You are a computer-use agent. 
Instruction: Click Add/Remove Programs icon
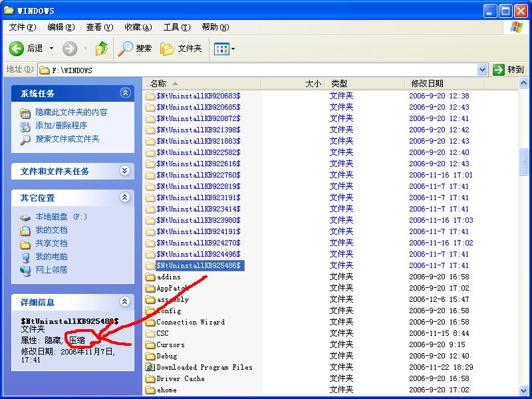pyautogui.click(x=25, y=126)
